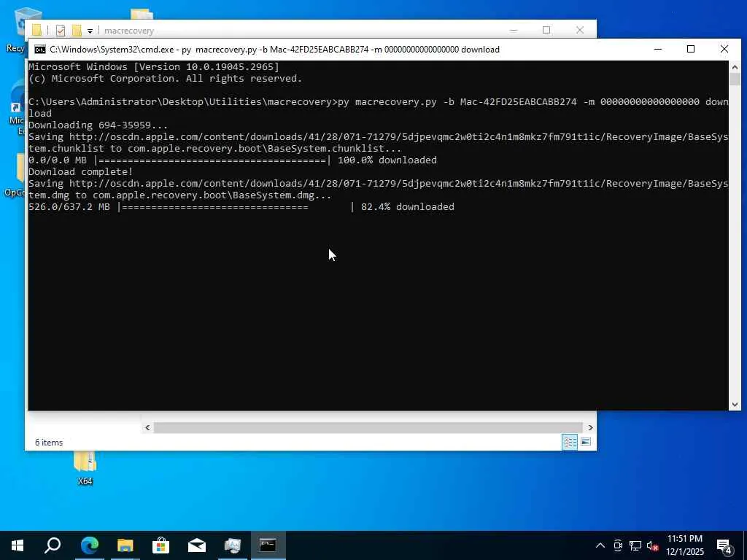Click cmd vertical scrollbar thumb

tap(735, 79)
